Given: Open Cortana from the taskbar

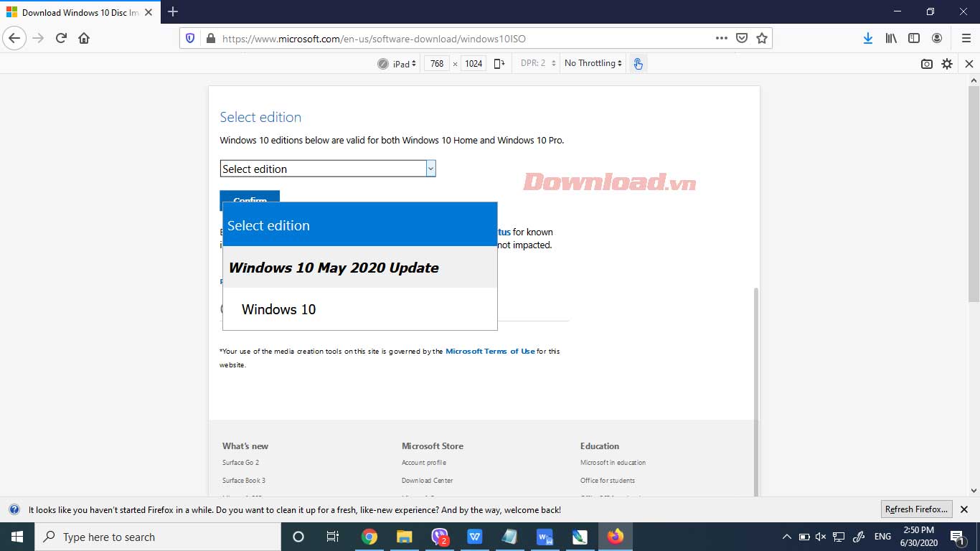Looking at the screenshot, I should tap(298, 537).
